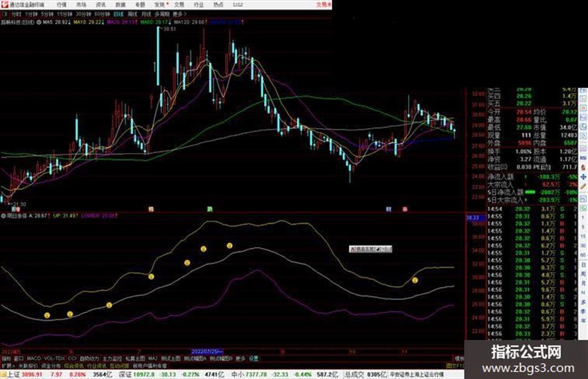The height and width of the screenshot is (379, 588).
Task: Switch to the 5分钟 period
Action: pyautogui.click(x=47, y=14)
